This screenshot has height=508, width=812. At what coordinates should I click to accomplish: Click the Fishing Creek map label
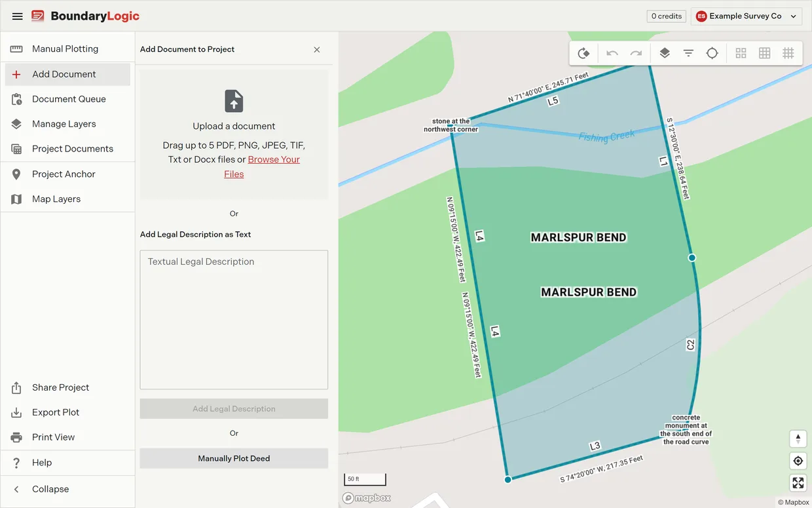[x=607, y=136]
